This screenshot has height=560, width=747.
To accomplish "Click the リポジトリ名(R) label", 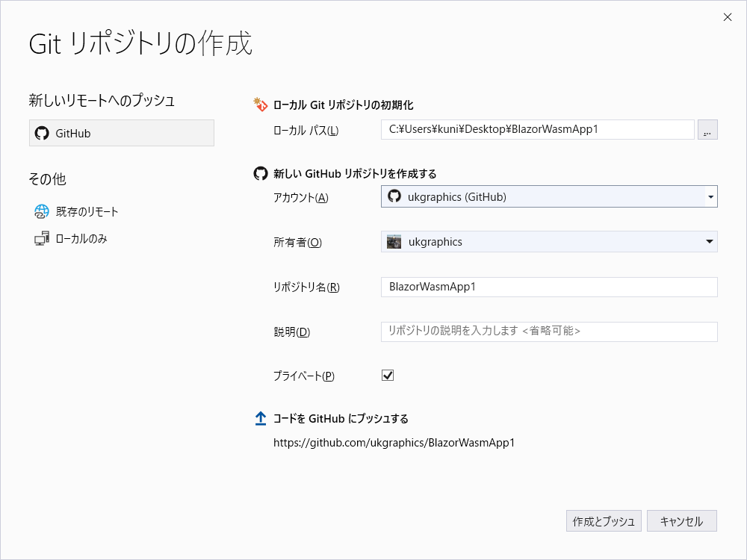I will [306, 287].
